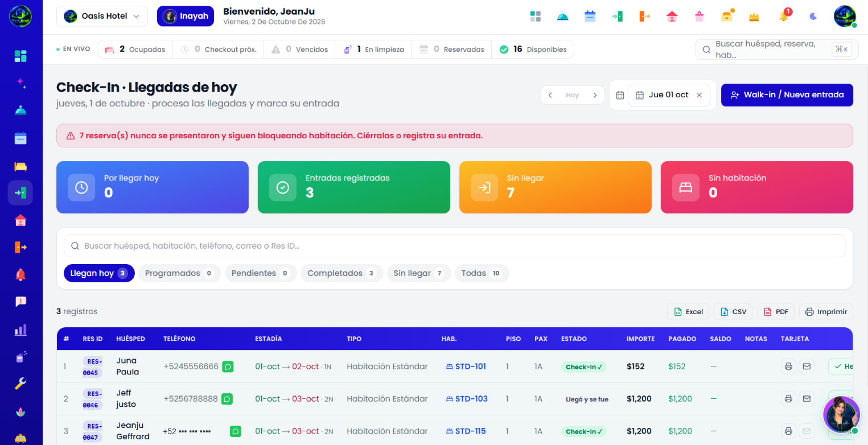Go to the next day with the right chevron
This screenshot has height=445, width=868.
click(595, 95)
